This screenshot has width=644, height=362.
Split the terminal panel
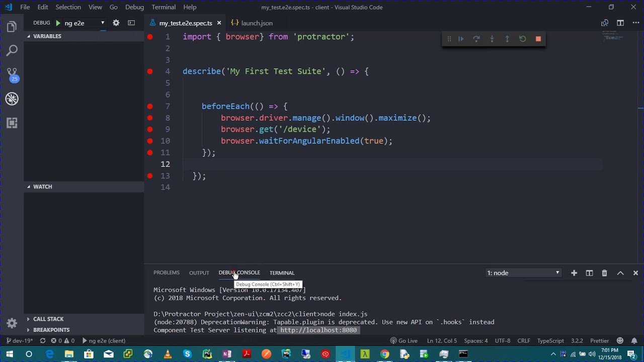[589, 273]
